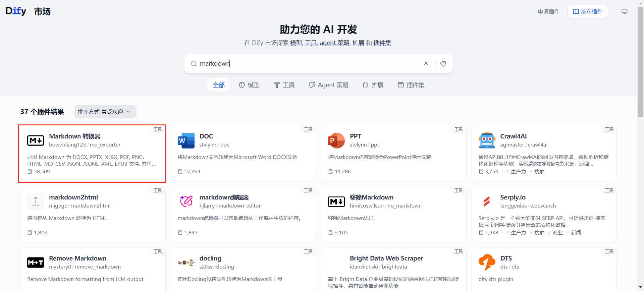Click the install count icon beside 3,105
The height and width of the screenshot is (291, 644).
tap(330, 232)
